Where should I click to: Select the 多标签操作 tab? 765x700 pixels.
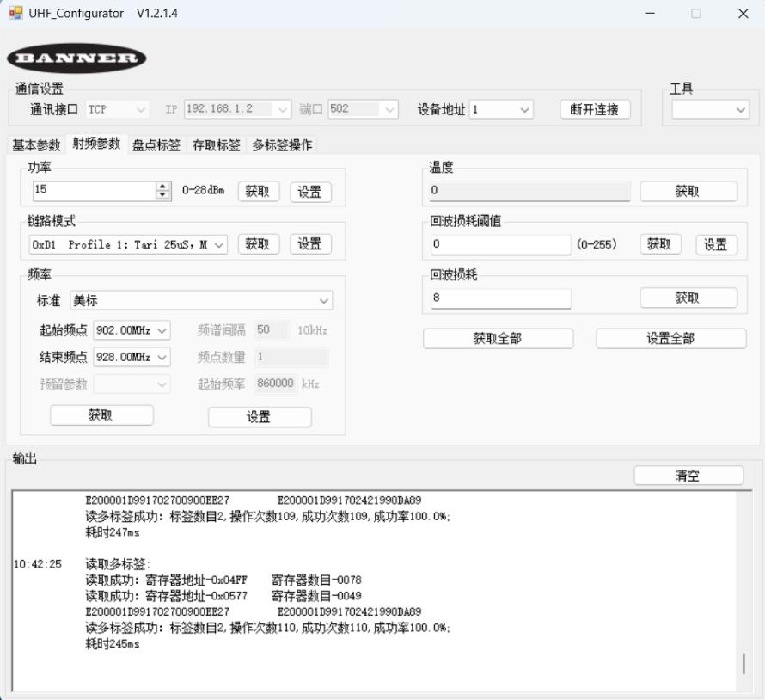(282, 145)
